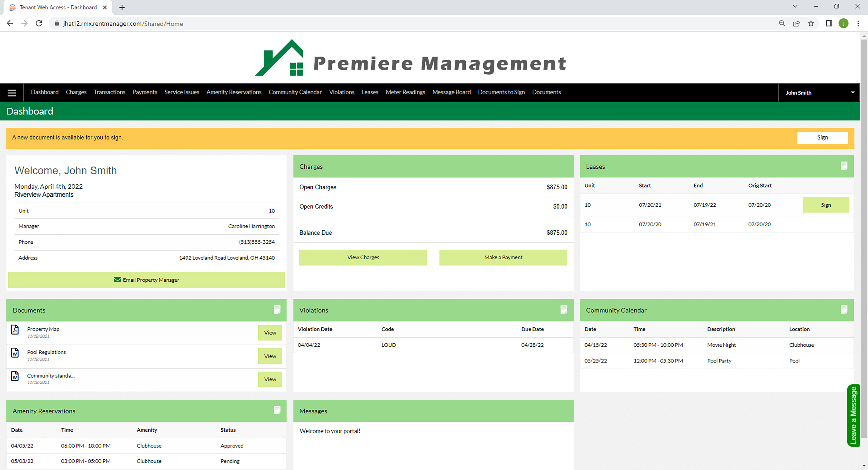868x470 pixels.
Task: Click Email Property Manager button
Action: [x=146, y=280]
